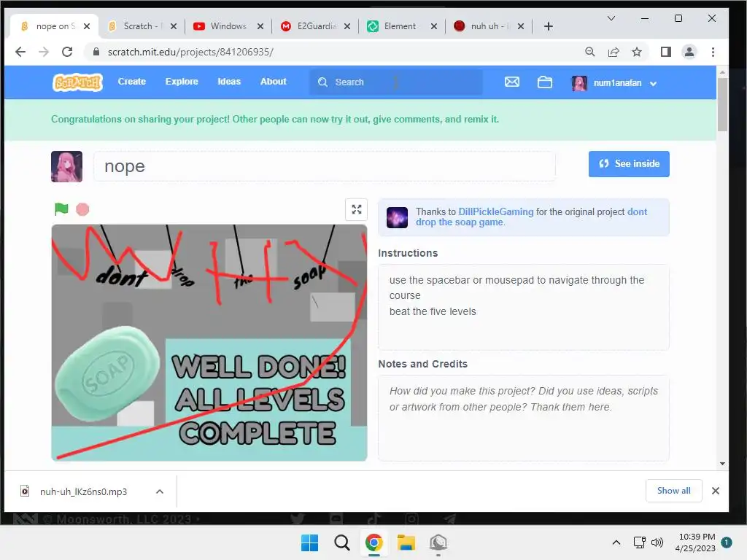Click the project stage preview
Image resolution: width=747 pixels, height=560 pixels.
tap(209, 343)
